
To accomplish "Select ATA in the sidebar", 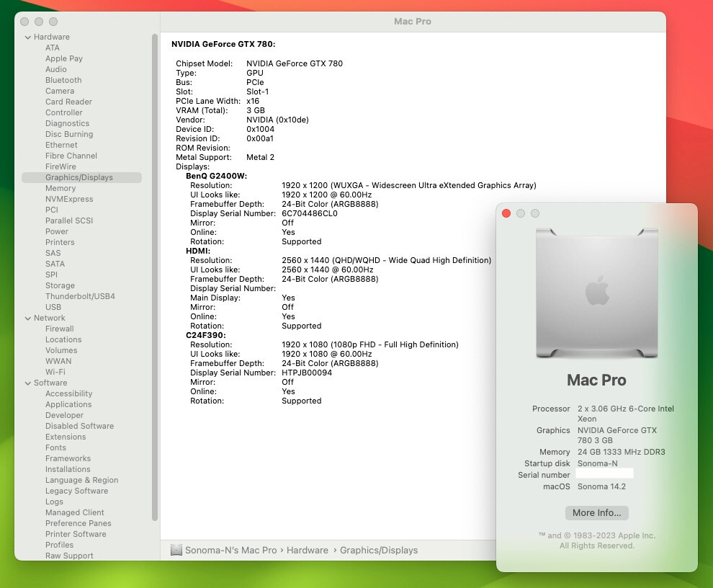I will click(53, 48).
